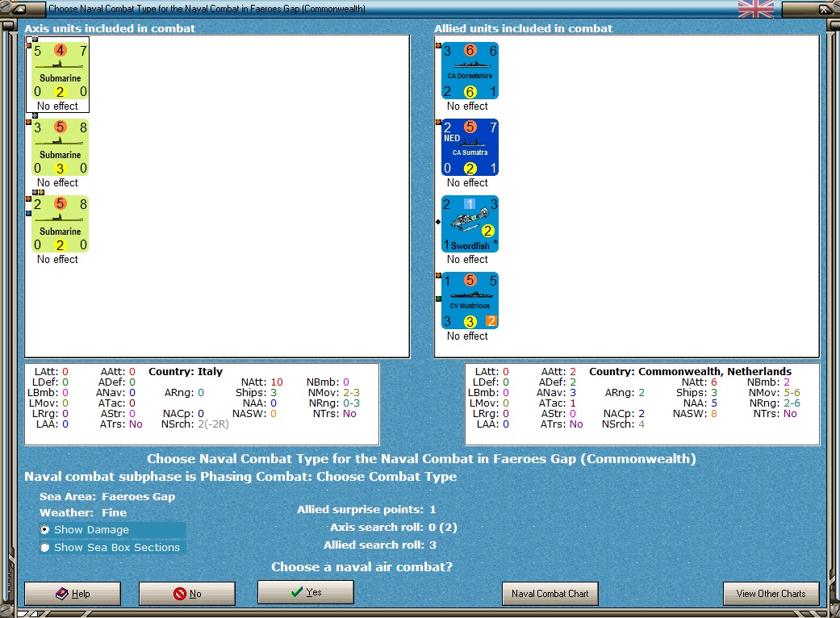Screen dimensions: 840x618
Task: Click 'Choose a naval air combat?' prompt
Action: click(x=361, y=566)
